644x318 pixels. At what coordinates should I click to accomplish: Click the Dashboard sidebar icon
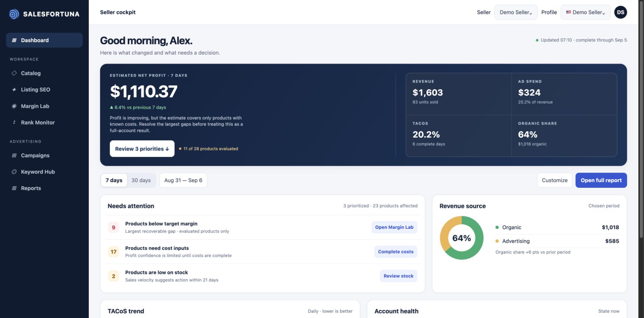click(x=14, y=40)
